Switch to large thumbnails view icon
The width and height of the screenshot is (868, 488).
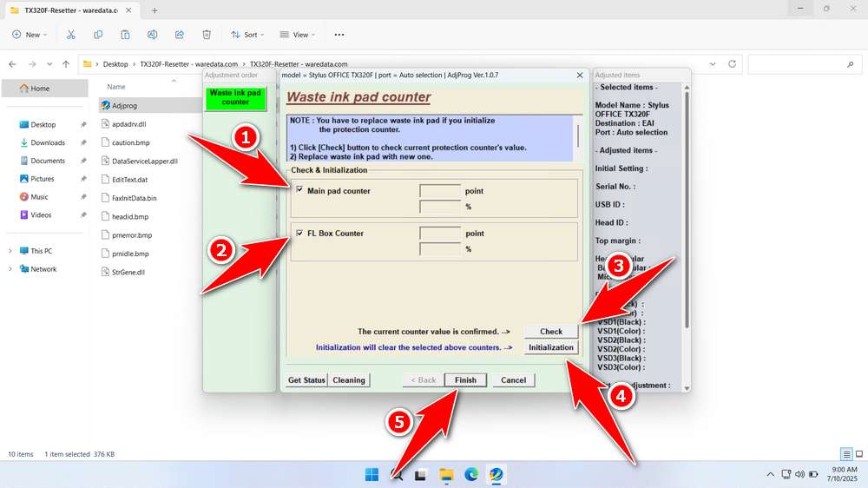coord(859,454)
